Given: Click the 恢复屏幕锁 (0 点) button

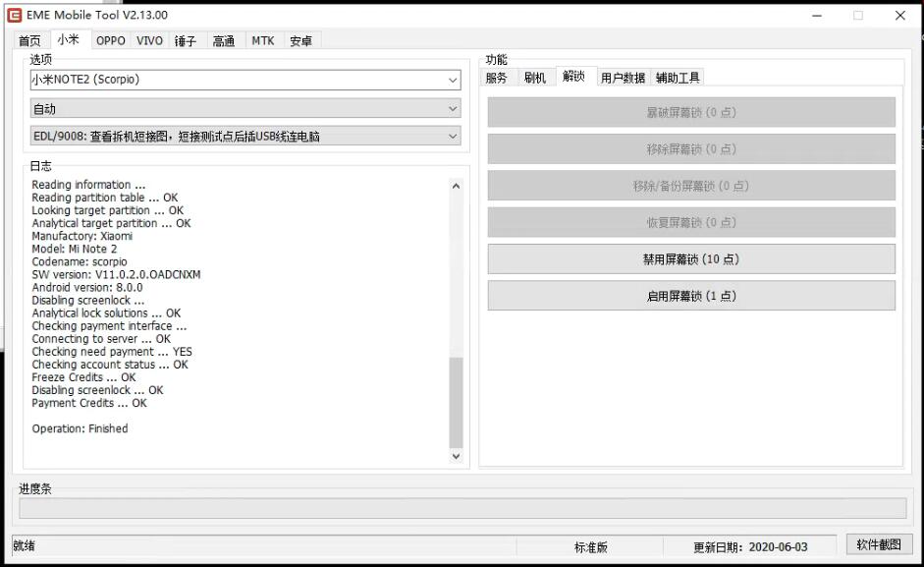Looking at the screenshot, I should pyautogui.click(x=691, y=222).
